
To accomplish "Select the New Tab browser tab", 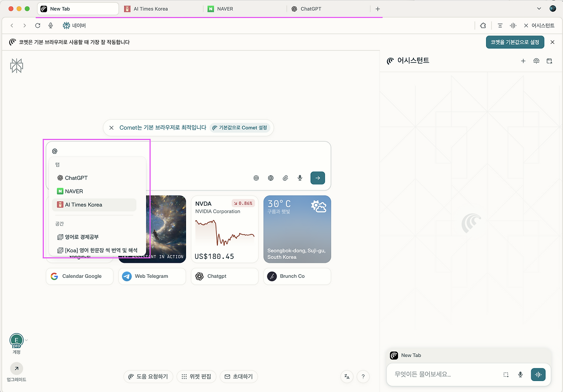I will (78, 9).
